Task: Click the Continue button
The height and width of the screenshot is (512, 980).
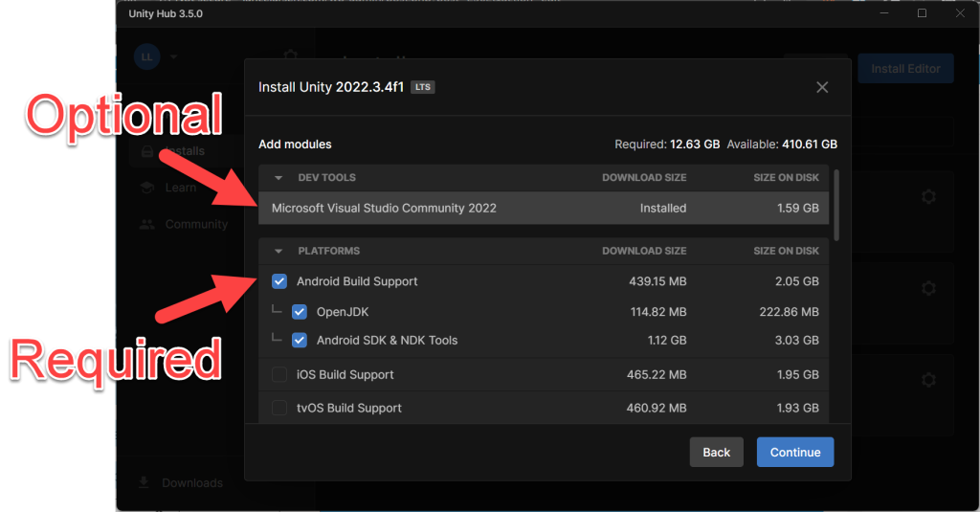Action: pos(795,452)
